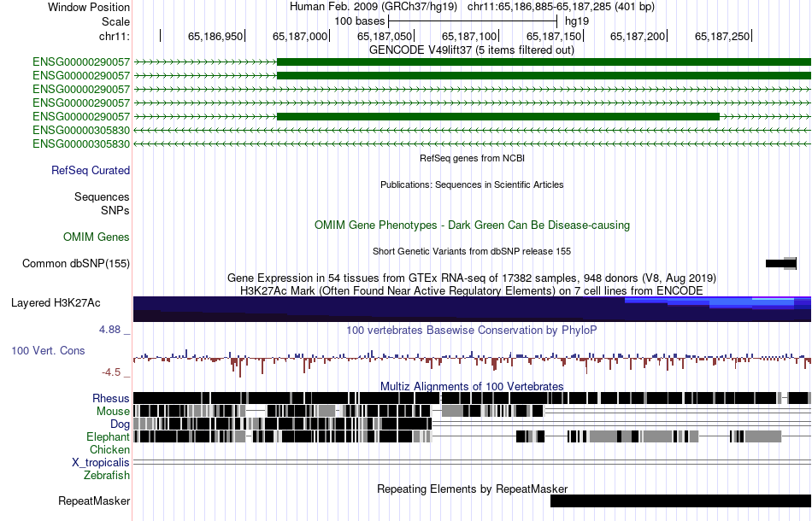The image size is (812, 521).
Task: Click the Rhesus alignment label
Action: coord(111,398)
